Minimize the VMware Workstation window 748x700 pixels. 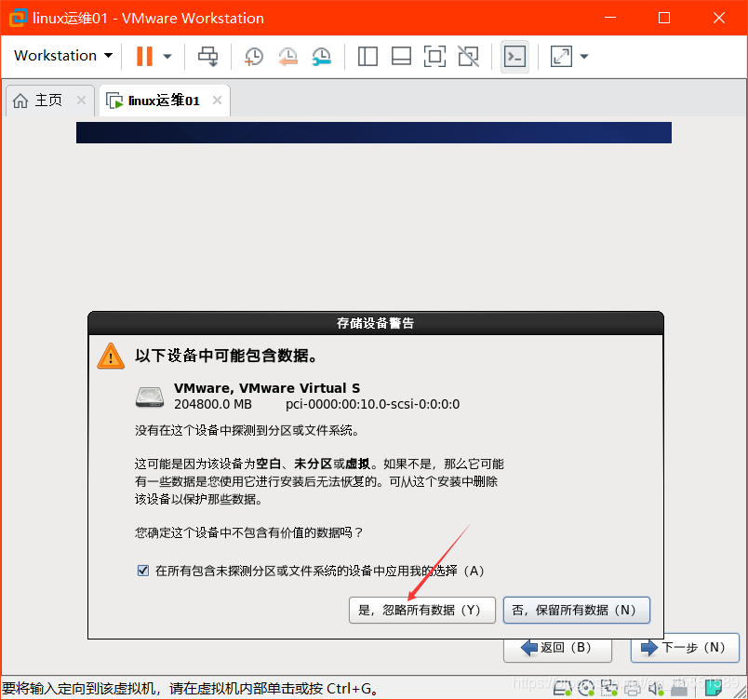click(x=610, y=18)
